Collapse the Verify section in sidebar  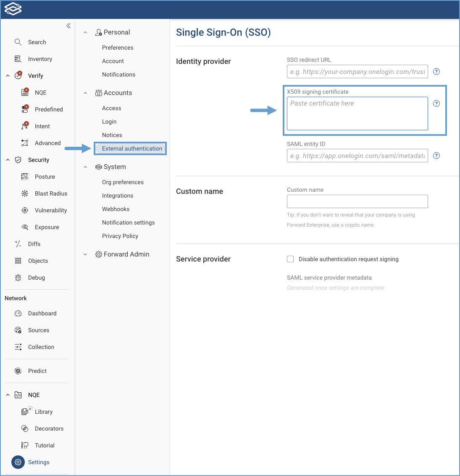pos(8,76)
